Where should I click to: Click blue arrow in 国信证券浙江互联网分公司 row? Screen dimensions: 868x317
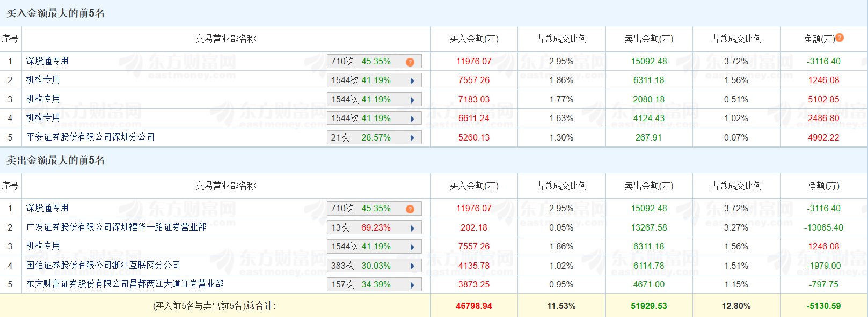[412, 266]
